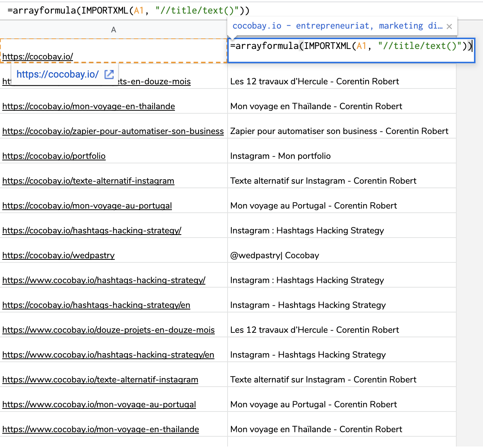Close the cocobay.io formula preview tooltip
483x448 pixels.
tap(449, 26)
